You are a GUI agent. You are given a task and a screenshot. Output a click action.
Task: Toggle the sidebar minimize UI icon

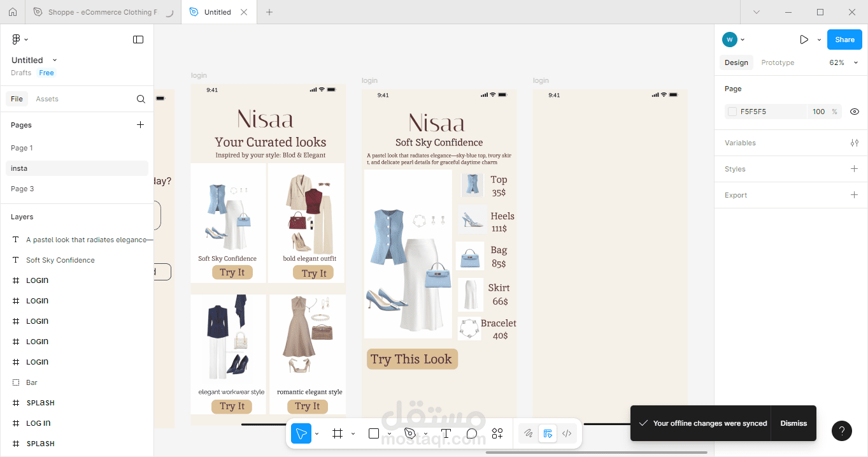pos(138,40)
